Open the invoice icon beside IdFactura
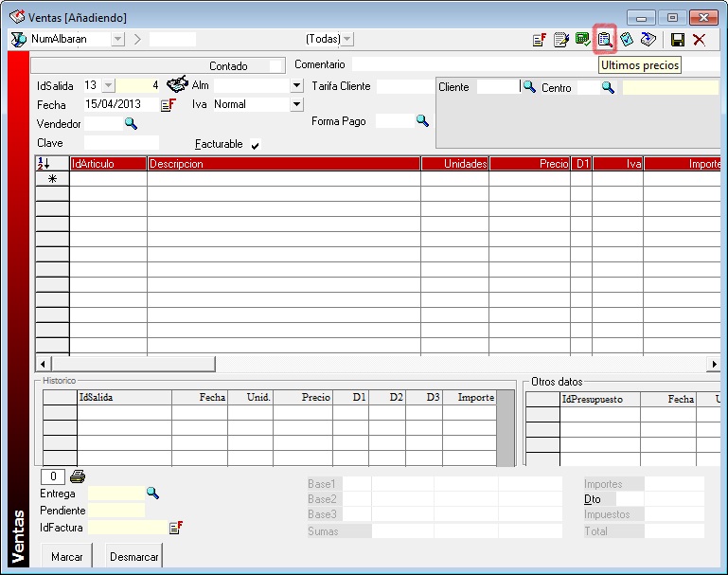The image size is (728, 575). (x=176, y=528)
